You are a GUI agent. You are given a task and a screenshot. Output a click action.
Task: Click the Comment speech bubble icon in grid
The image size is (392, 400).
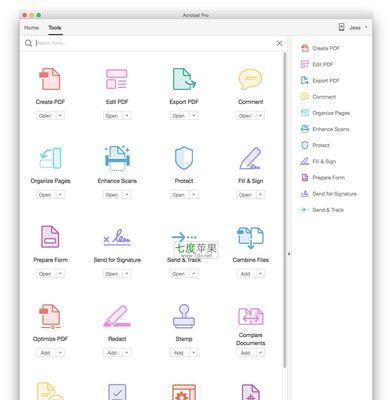click(250, 79)
